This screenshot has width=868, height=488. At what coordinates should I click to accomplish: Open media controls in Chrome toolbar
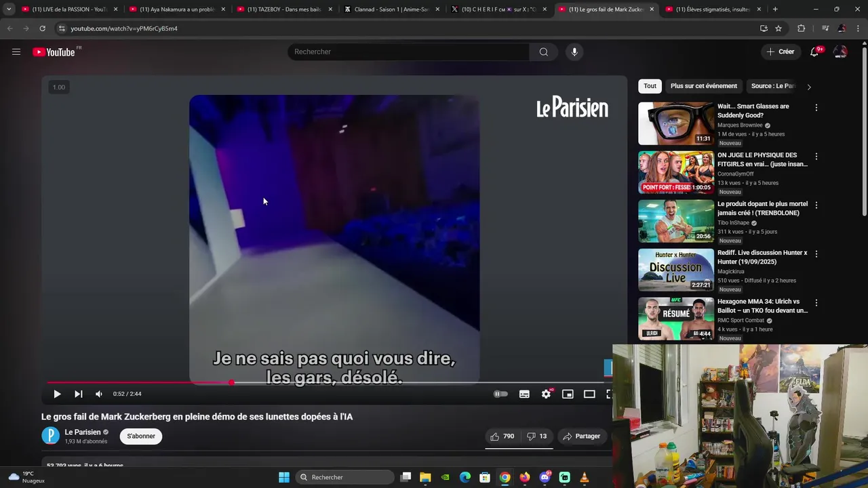click(825, 28)
